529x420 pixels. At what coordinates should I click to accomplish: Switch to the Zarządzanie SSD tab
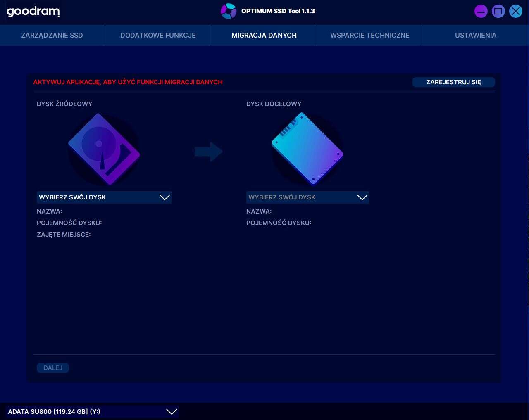tap(52, 35)
